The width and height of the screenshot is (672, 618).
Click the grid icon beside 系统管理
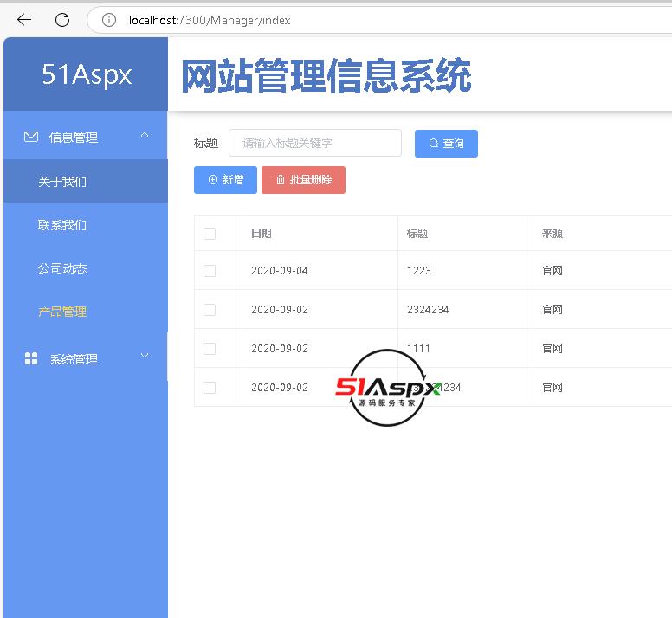[31, 358]
